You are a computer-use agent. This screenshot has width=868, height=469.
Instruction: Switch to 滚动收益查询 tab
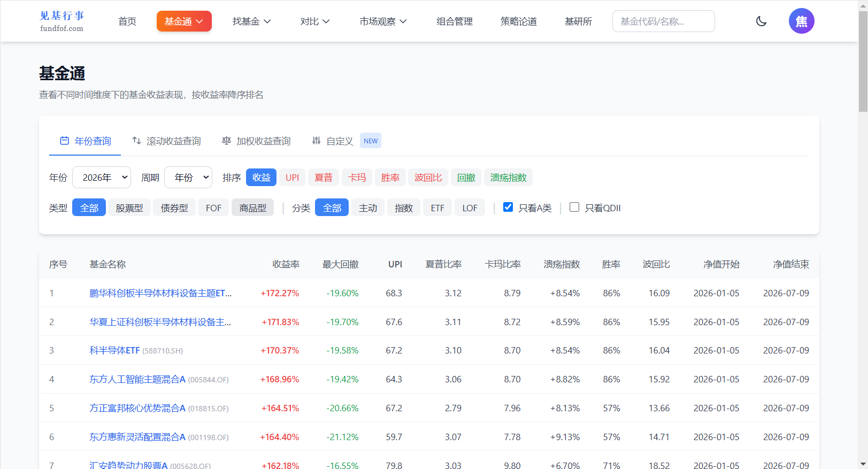pos(166,141)
